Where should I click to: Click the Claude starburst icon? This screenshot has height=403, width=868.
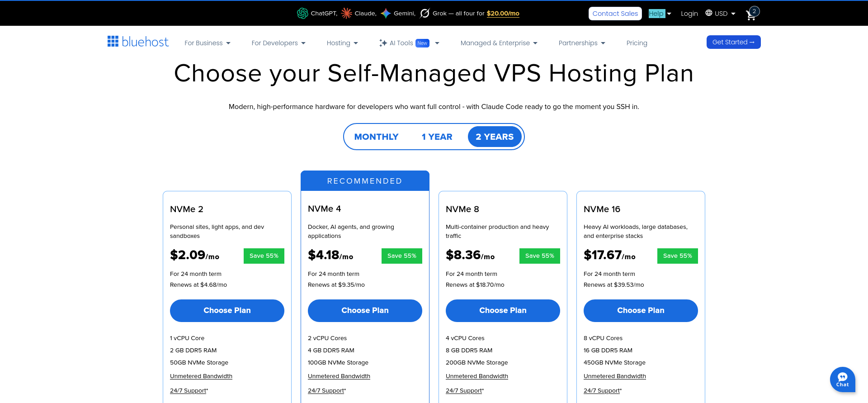pos(346,14)
